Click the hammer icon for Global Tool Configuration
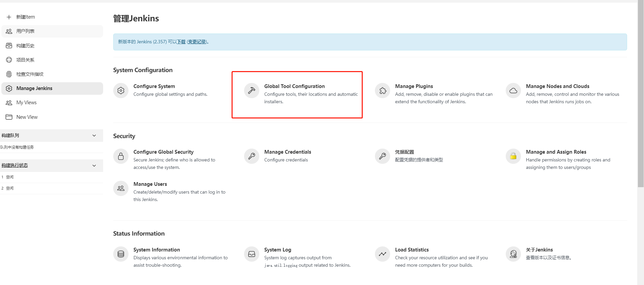The image size is (644, 285). click(x=252, y=91)
